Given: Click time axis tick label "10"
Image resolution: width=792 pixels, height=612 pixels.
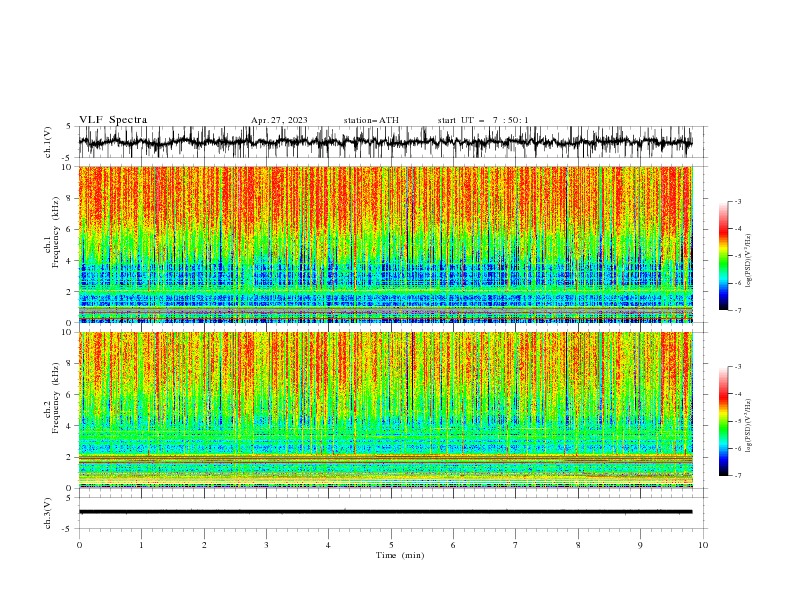Looking at the screenshot, I should [x=703, y=545].
